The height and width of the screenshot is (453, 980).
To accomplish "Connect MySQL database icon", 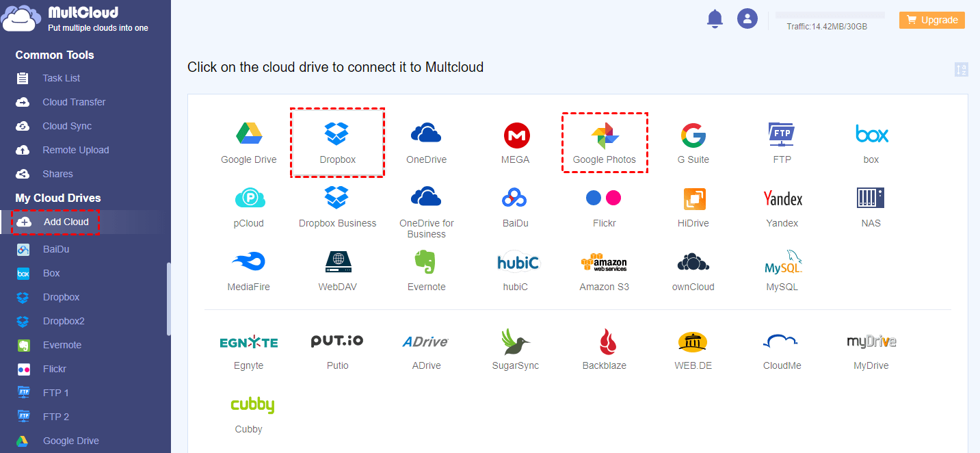I will click(x=783, y=261).
